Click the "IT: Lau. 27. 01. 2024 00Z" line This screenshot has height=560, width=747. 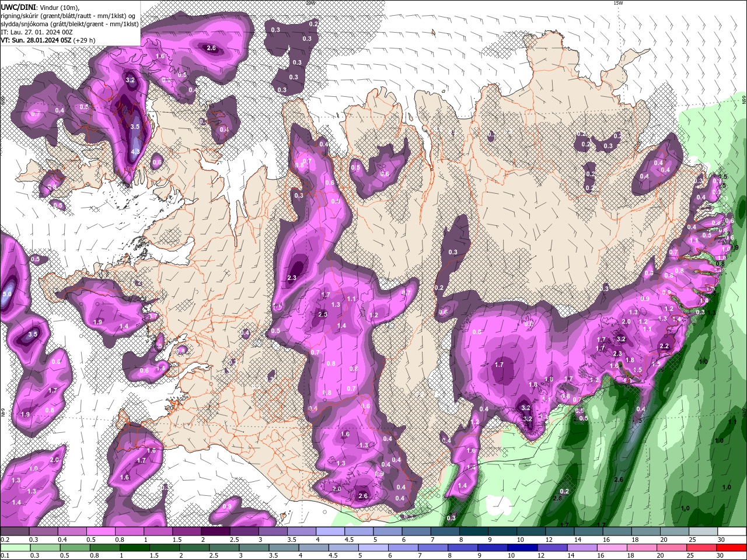pos(36,32)
